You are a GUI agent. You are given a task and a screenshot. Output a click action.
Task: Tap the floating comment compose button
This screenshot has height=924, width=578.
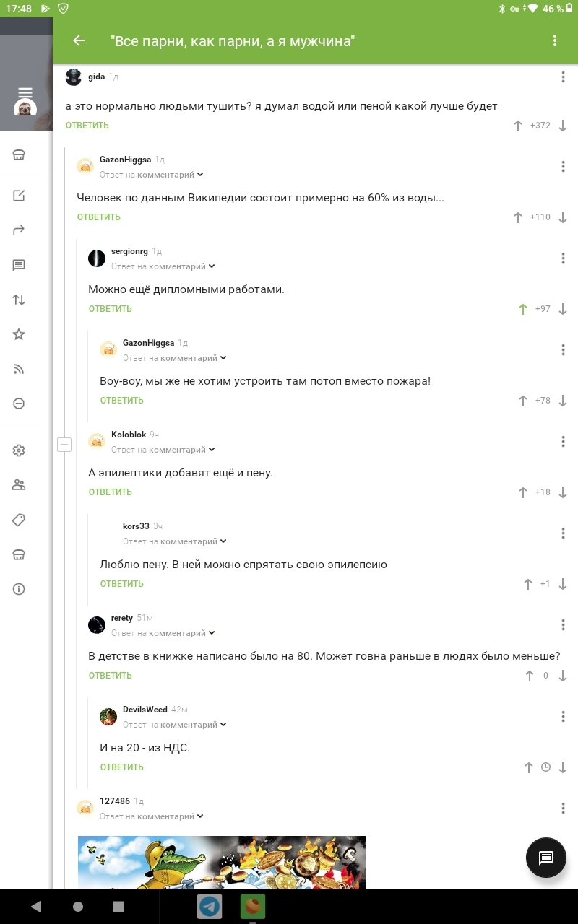click(x=545, y=858)
